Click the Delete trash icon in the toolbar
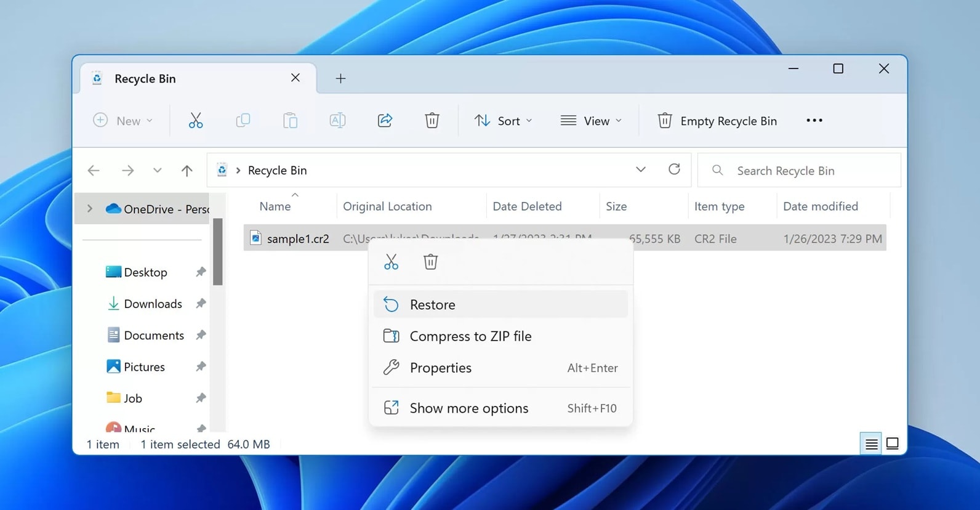This screenshot has width=980, height=510. (432, 121)
